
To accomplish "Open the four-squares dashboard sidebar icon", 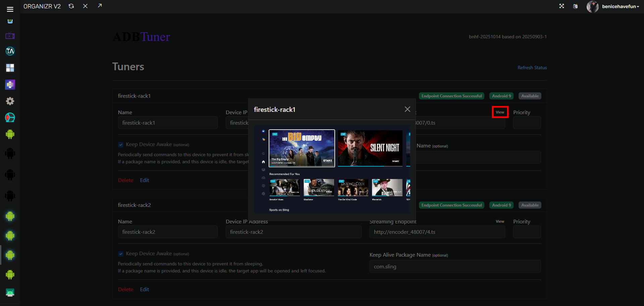I will [10, 68].
